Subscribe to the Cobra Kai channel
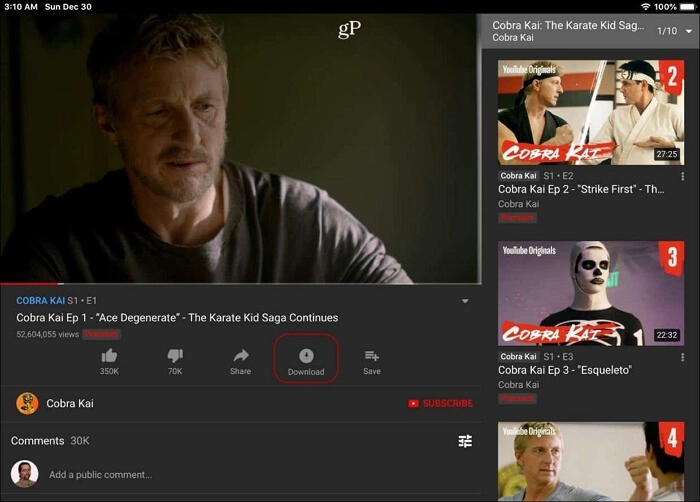Viewport: 700px width, 502px height. pos(440,403)
